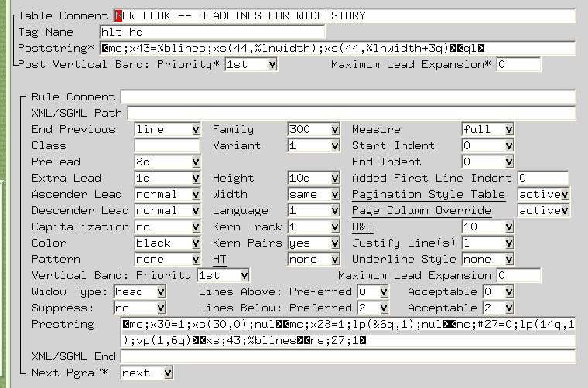Focus the Tag Name field
588x388 pixels.
pos(212,32)
